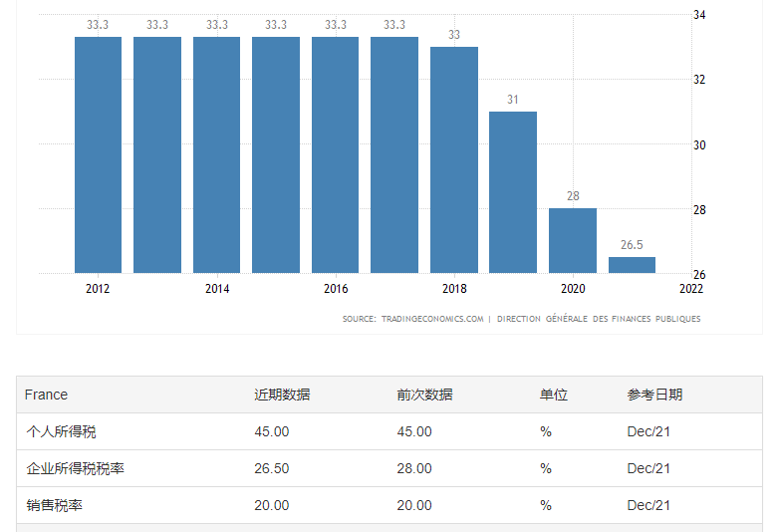Click the TRADINGECONOMICS.COM source text
Image resolution: width=775 pixels, height=532 pixels.
click(x=431, y=319)
